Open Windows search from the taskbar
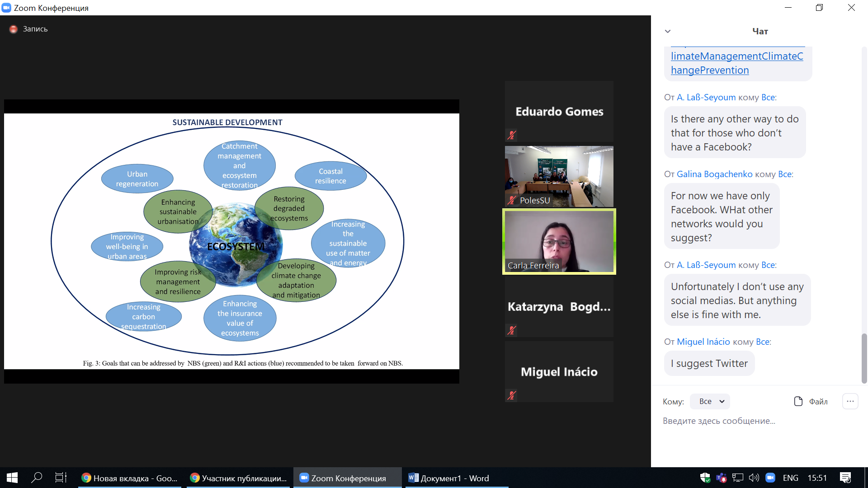Image resolution: width=868 pixels, height=488 pixels. pos(37,478)
